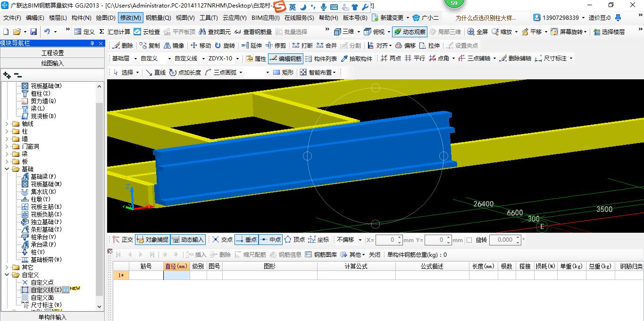Open 属性 properties panel
The height and width of the screenshot is (321, 644).
(x=256, y=59)
